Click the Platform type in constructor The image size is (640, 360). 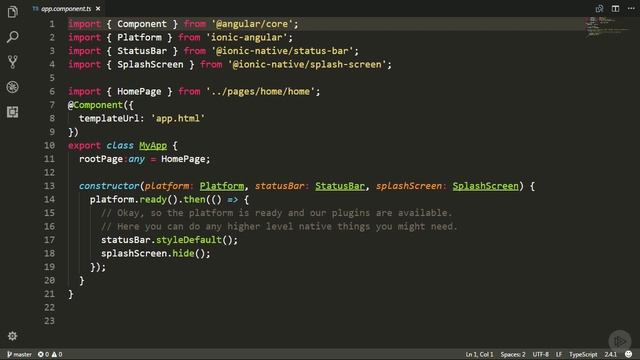tap(222, 186)
